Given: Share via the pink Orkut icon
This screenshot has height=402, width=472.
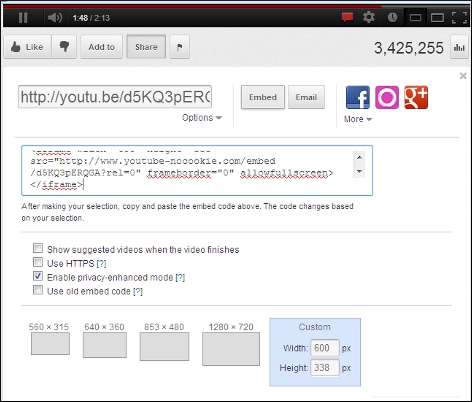Looking at the screenshot, I should pos(387,97).
